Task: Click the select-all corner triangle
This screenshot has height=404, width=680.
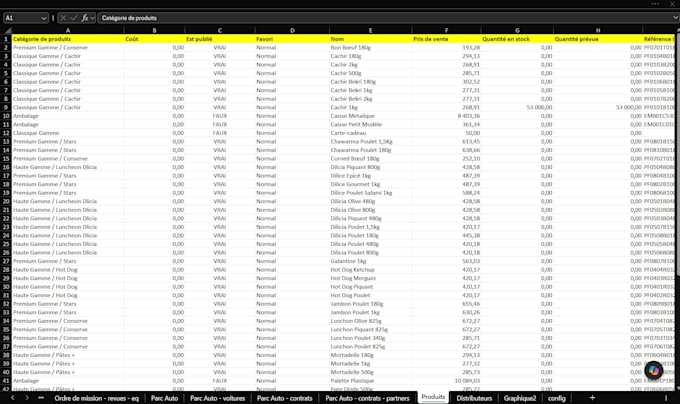Action: [x=8, y=30]
